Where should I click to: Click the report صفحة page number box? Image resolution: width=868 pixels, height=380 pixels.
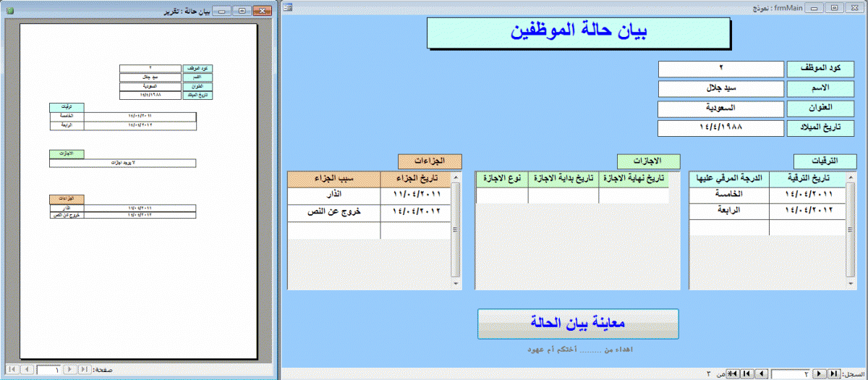click(49, 369)
